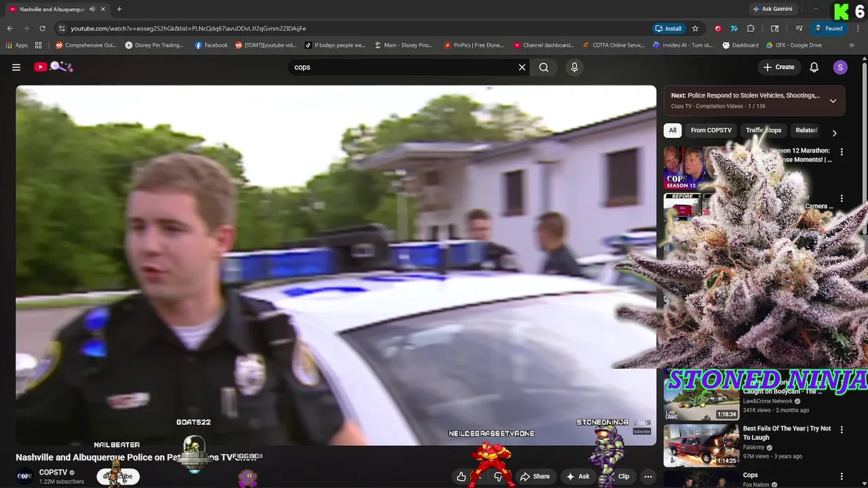Show more bookmarks overflow chevron
Viewport: 868px width, 488px height.
pos(852,45)
